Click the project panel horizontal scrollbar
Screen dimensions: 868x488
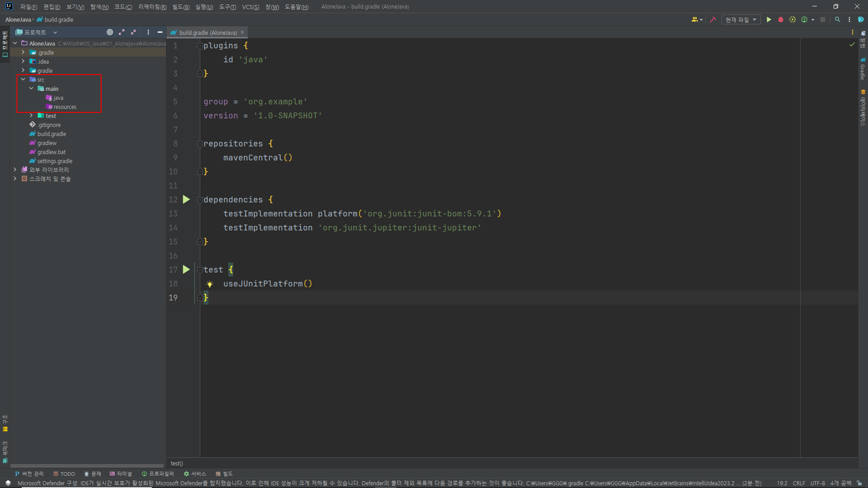click(87, 466)
